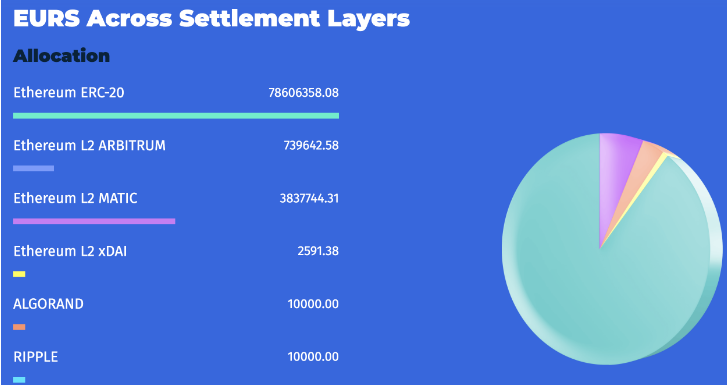
Task: Click the Ethereum L2 MATIC label
Action: [75, 199]
